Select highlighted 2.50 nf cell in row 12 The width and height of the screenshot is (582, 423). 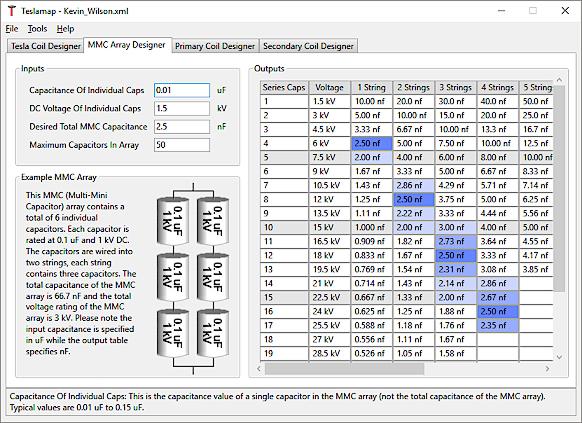click(456, 255)
